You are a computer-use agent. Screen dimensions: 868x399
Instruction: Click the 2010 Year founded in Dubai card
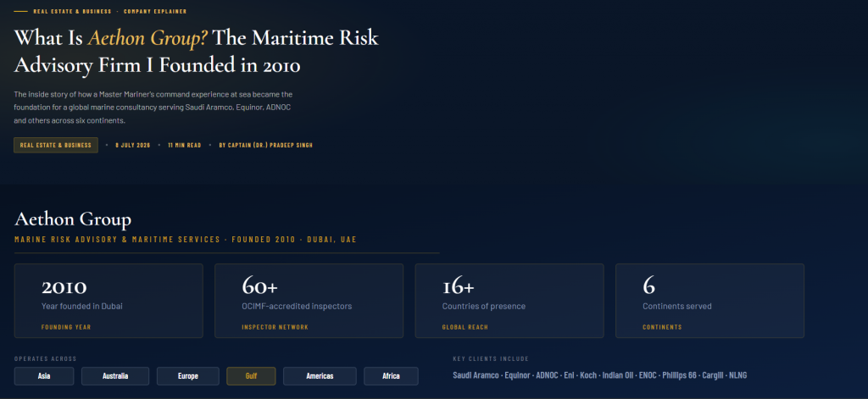click(108, 301)
